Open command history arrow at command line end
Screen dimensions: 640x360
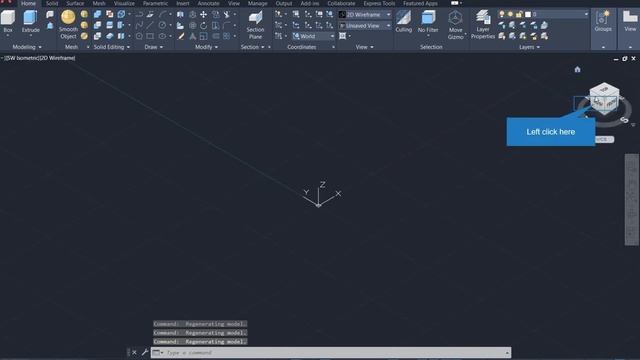tap(507, 353)
